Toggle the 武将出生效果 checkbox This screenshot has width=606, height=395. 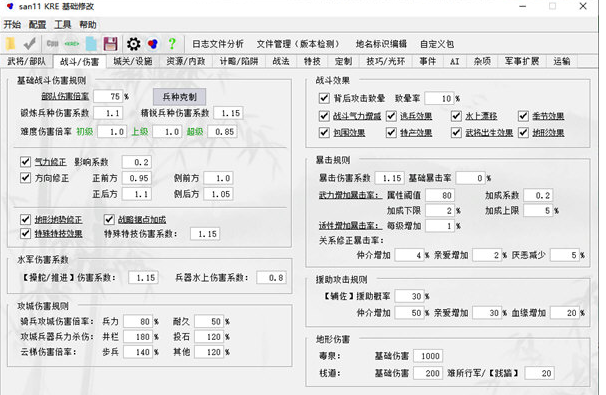456,133
